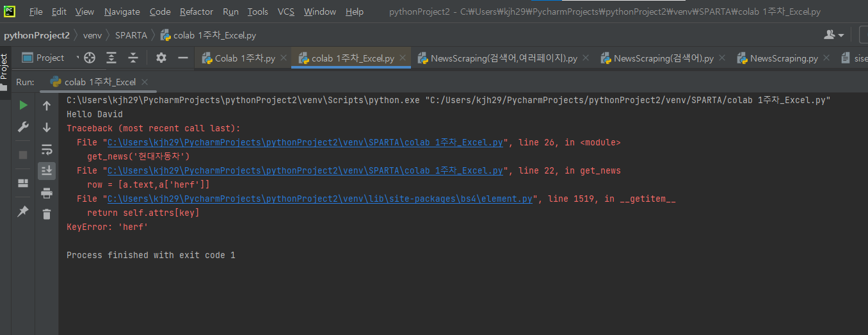868x335 pixels.
Task: Close the colab 1주차_Excel.py editor tab
Action: 402,58
